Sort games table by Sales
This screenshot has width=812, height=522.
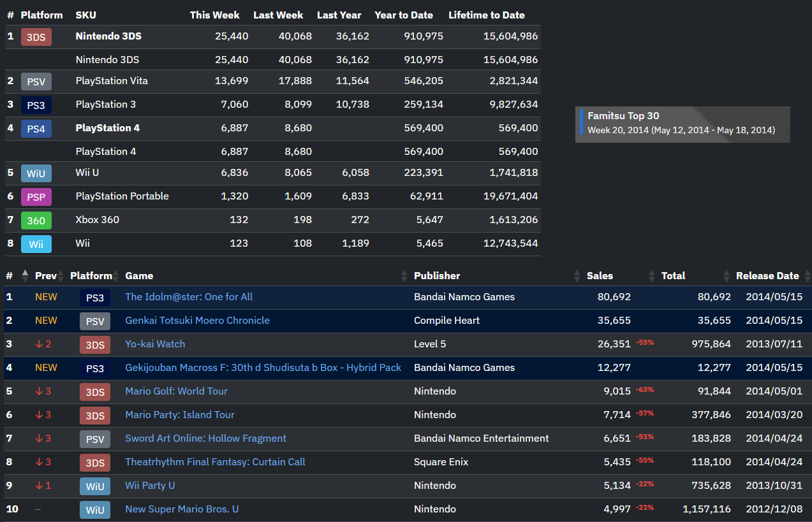[x=621, y=276]
